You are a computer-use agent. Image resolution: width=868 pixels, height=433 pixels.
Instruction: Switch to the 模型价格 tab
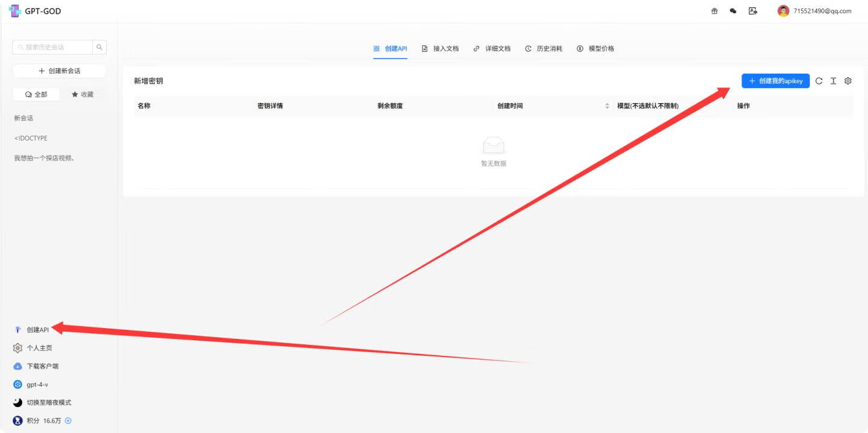pos(596,48)
